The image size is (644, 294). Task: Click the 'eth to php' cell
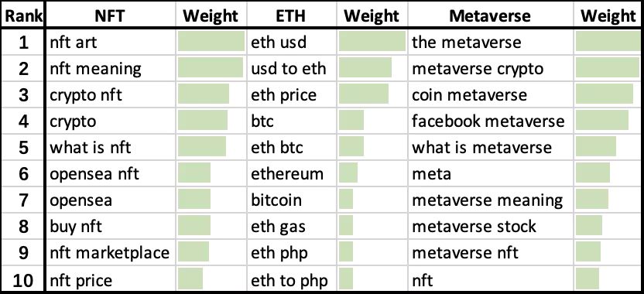(291, 280)
